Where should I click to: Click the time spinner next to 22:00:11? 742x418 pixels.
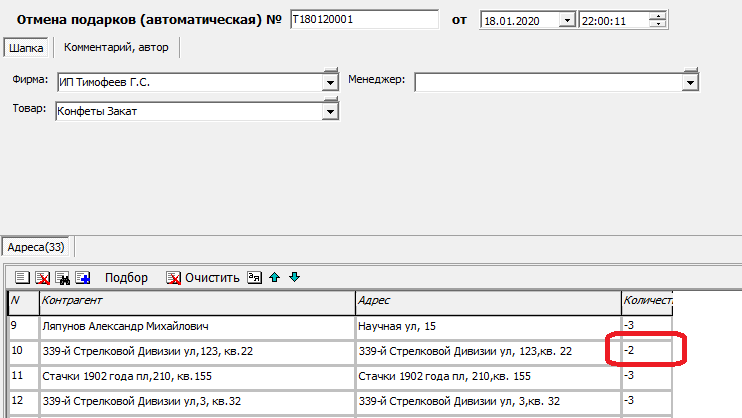coord(658,20)
